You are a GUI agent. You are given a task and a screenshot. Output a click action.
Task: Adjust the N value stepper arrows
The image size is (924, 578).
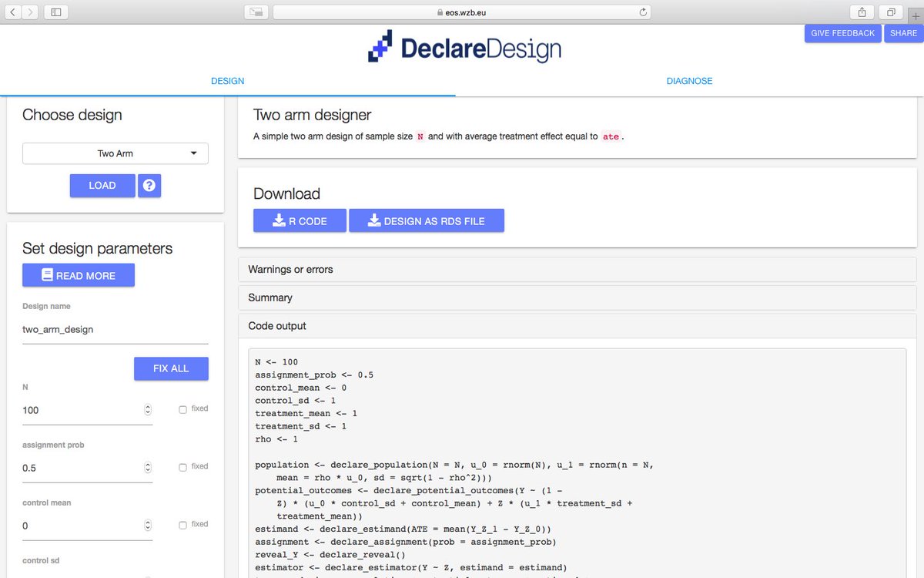(x=148, y=410)
